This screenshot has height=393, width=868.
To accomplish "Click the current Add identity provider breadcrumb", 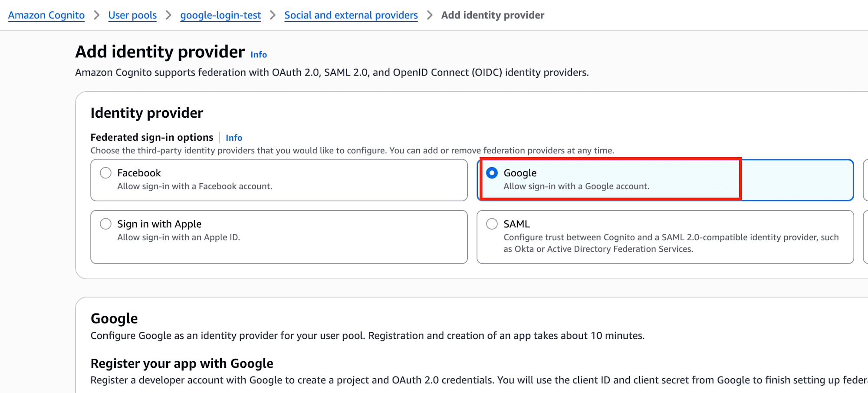I will [493, 15].
